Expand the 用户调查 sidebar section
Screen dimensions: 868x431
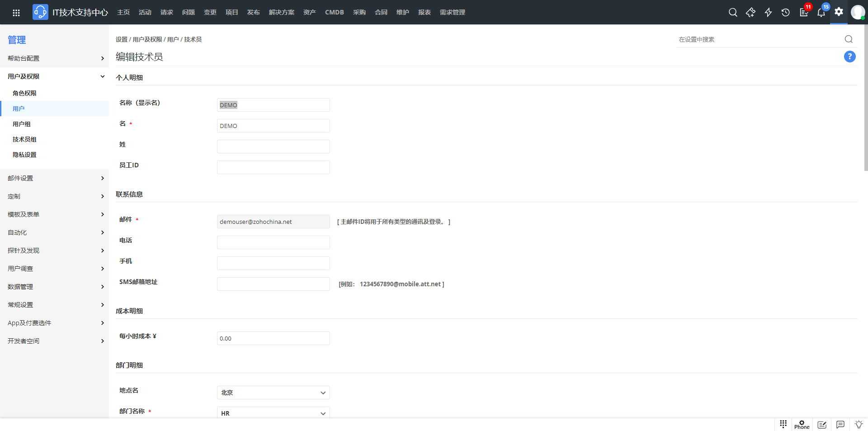tap(55, 269)
